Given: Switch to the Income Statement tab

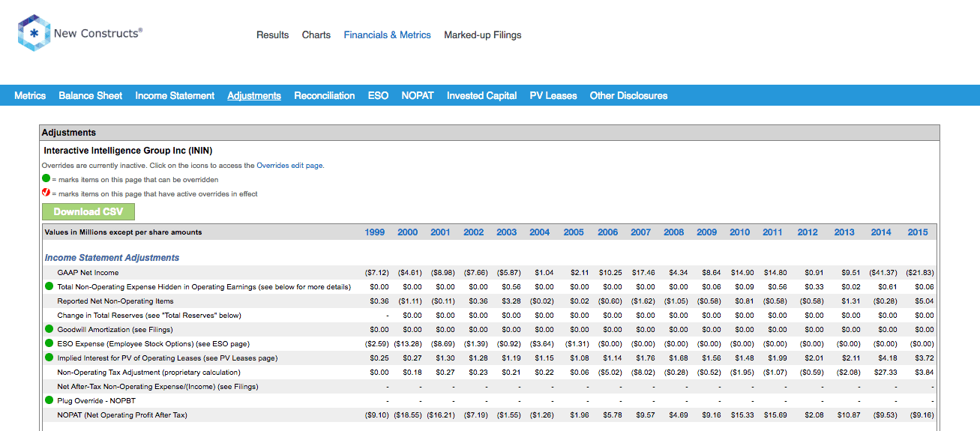Looking at the screenshot, I should [175, 95].
